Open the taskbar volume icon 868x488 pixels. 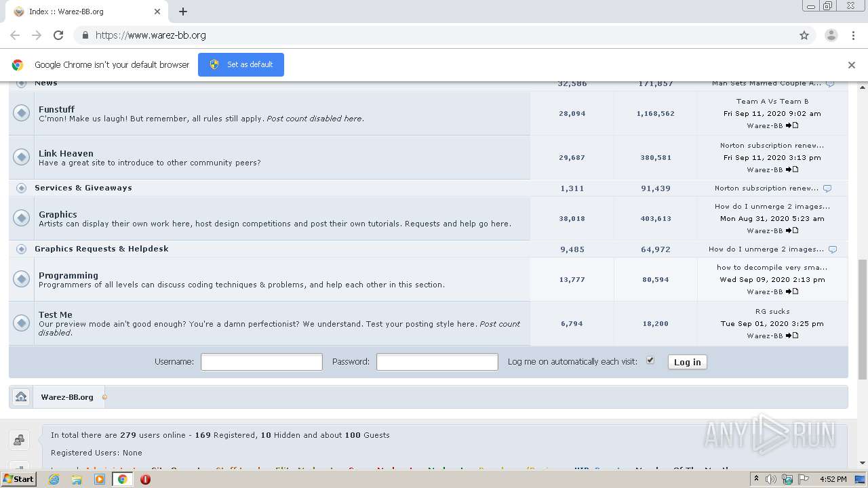pyautogui.click(x=771, y=479)
